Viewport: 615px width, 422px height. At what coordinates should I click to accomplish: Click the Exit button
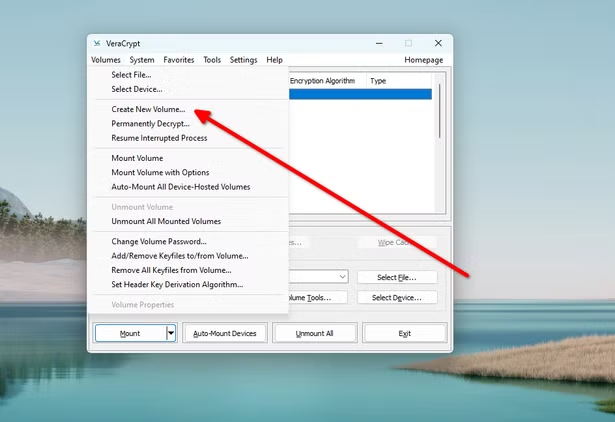404,333
